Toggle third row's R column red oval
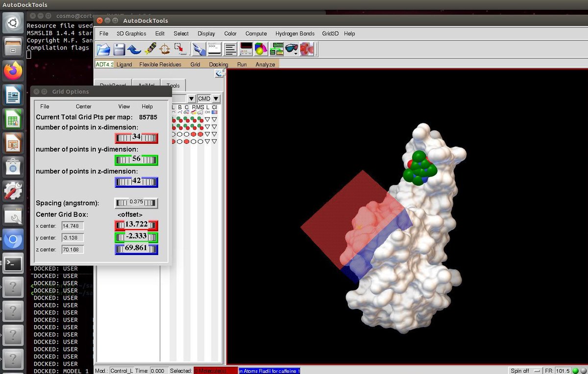Screen dimensions: 588x374 tap(194, 134)
